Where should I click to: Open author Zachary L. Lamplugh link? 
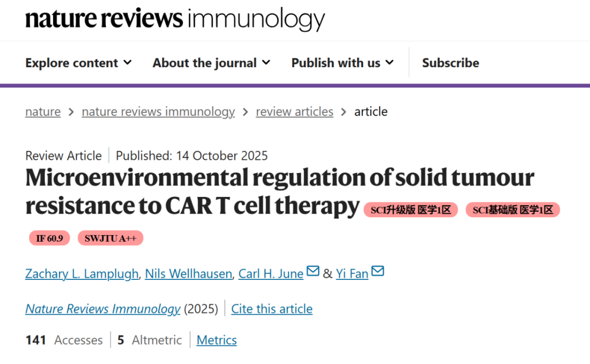(82, 274)
